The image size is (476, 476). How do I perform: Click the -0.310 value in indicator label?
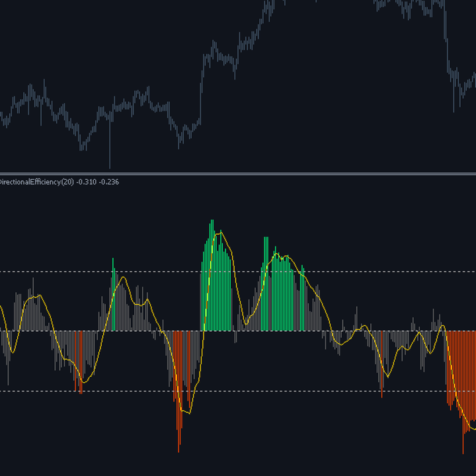coord(87,182)
